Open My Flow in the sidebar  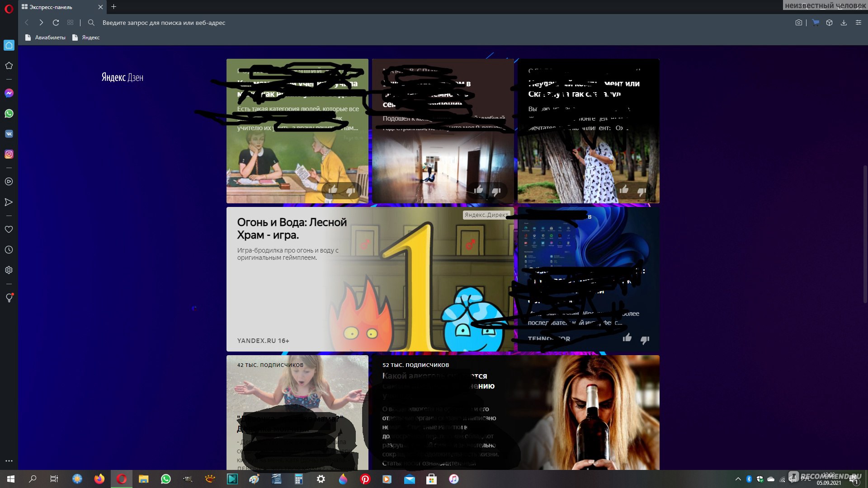tap(9, 202)
